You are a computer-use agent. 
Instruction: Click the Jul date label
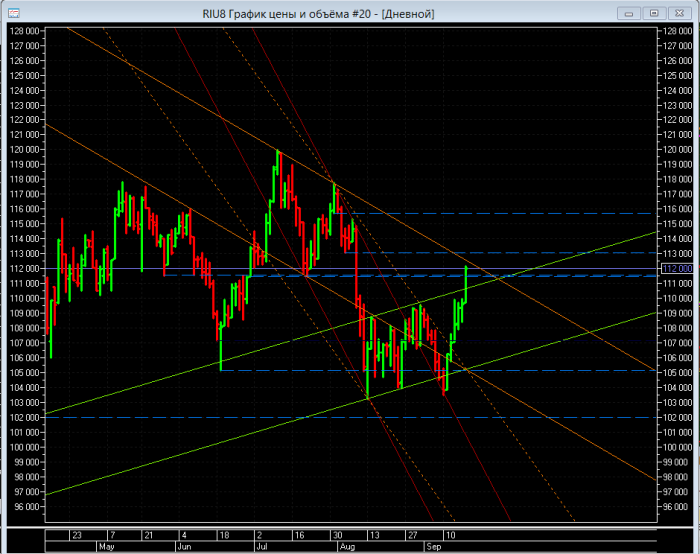click(262, 546)
